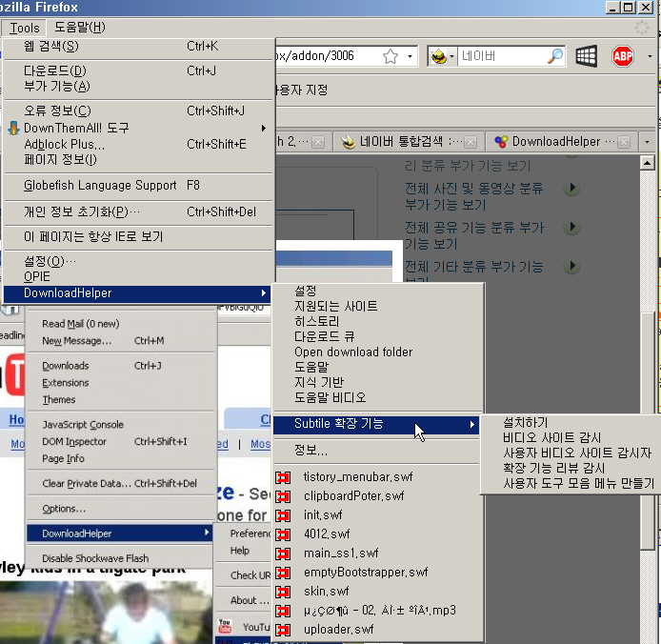Select 사용자 도구 모음 메뉴 만들기
Viewport: 661px width, 644px height.
tap(571, 483)
